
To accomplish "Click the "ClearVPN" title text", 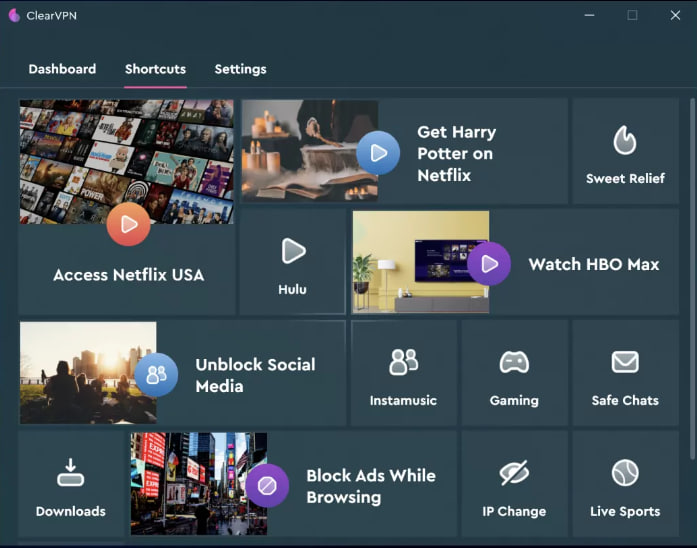I will 52,16.
